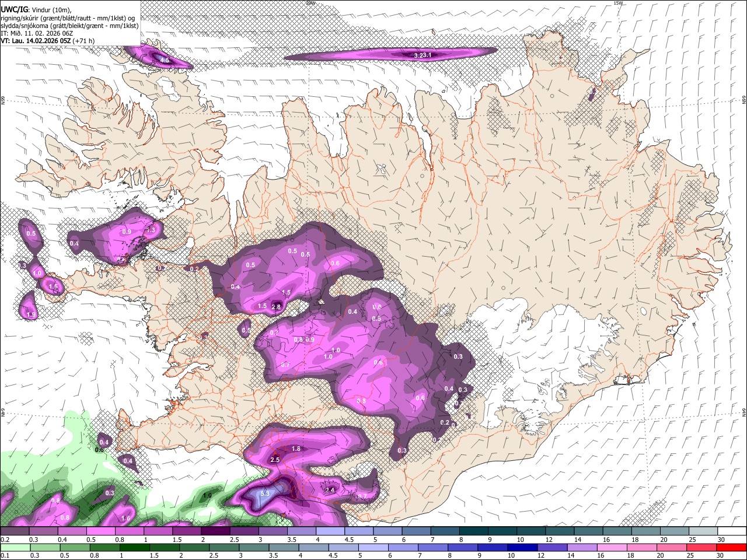Select the overlapping "3.23.1" label on the map
This screenshot has width=747, height=560.
pos(423,55)
